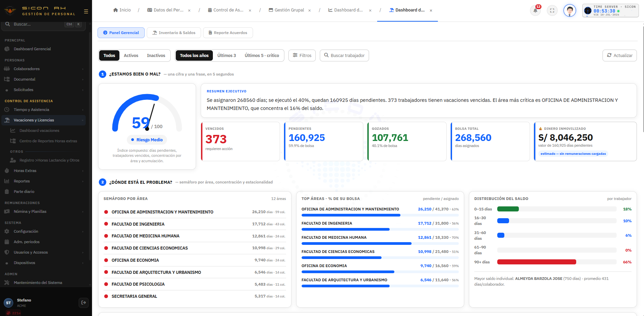Expand the Configuración sidebar submenu
The height and width of the screenshot is (316, 644).
pos(83,232)
